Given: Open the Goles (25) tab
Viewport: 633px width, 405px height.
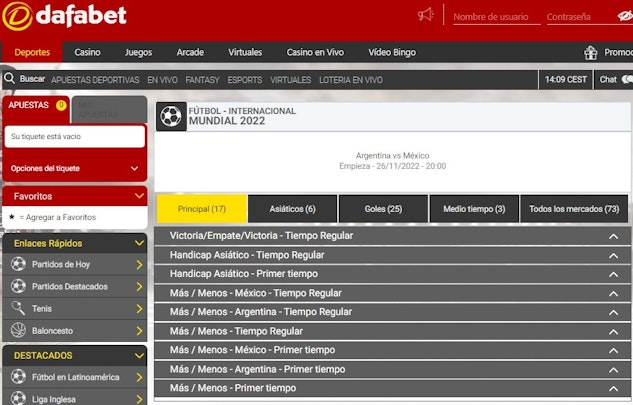Looking at the screenshot, I should [x=383, y=209].
